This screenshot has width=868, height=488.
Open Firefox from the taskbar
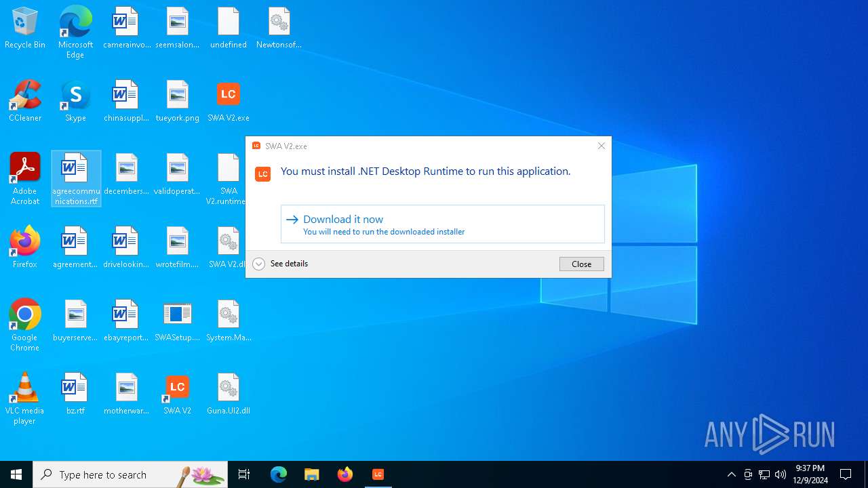point(345,474)
